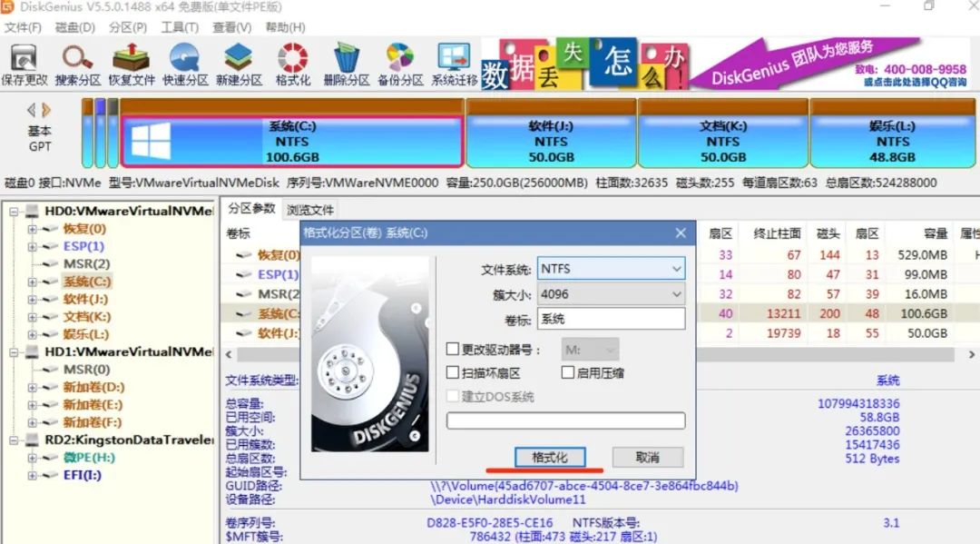Click the New Partition (新建分区) icon

(239, 64)
